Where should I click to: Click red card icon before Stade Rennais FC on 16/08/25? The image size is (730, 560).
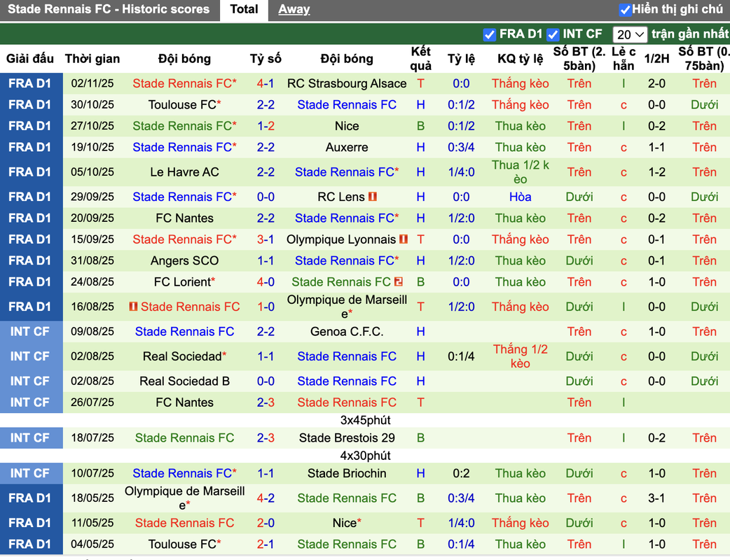tap(133, 307)
